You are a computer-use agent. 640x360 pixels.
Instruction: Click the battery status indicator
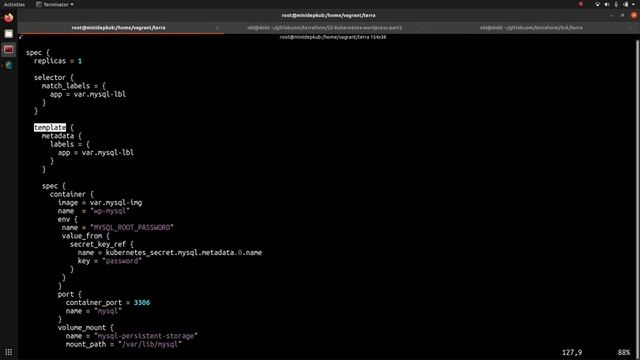626,4
